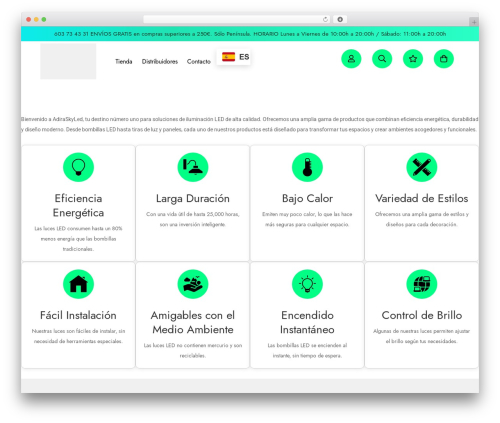
Task: Click the Spanish flag icon
Action: (x=228, y=57)
